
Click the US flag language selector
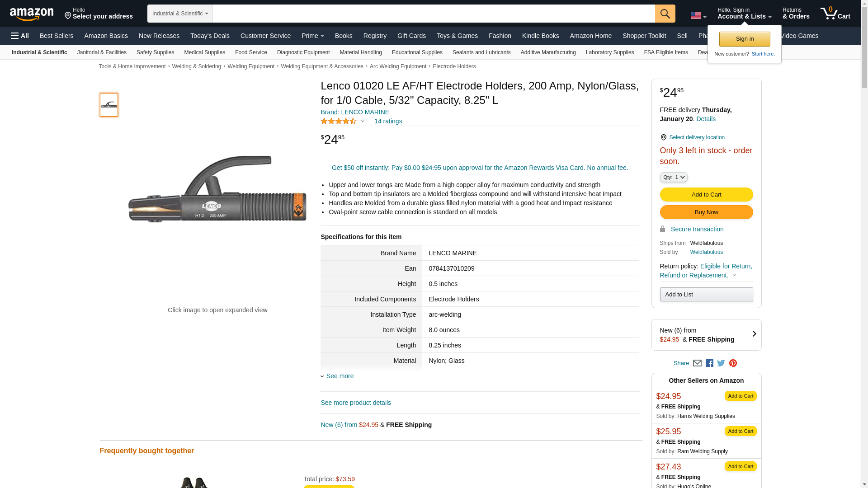(x=698, y=16)
